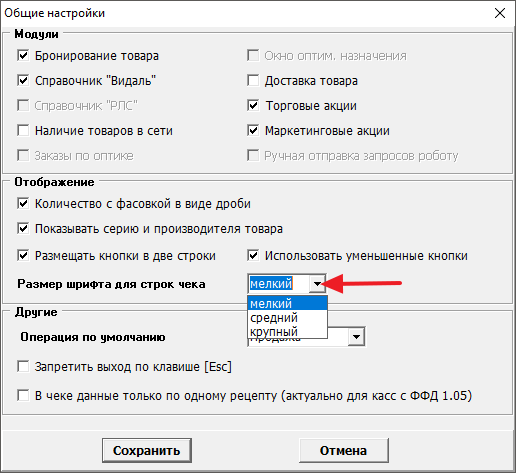This screenshot has width=516, height=473.
Task: Enable Запретить выход по клавише [Esc]
Action: (23, 367)
